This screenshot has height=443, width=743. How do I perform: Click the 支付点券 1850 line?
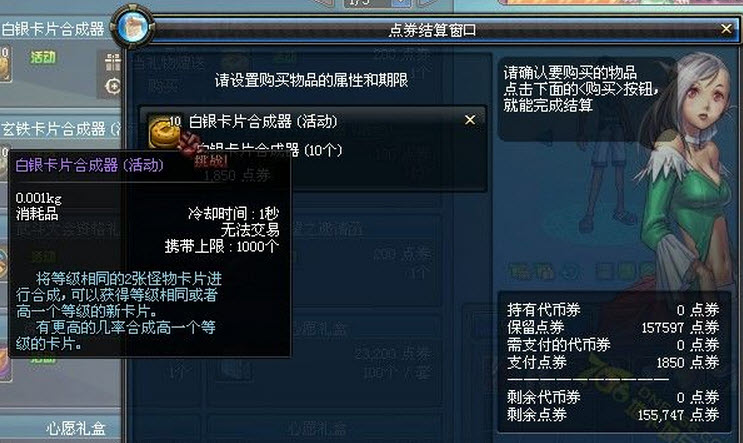click(613, 362)
